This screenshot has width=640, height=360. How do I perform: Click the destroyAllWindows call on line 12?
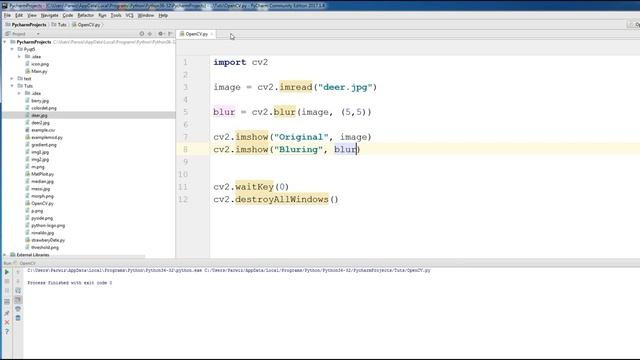[x=282, y=199]
